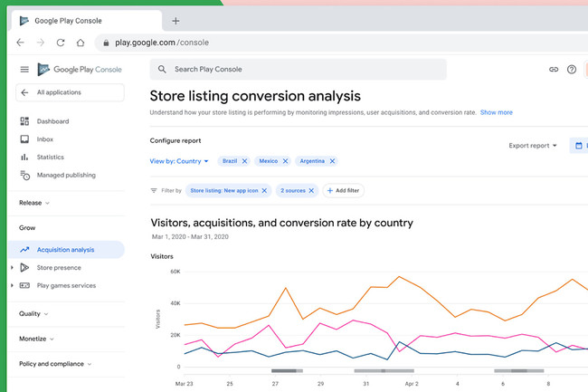Open the View by: Country dropdown
588x392 pixels.
(179, 161)
